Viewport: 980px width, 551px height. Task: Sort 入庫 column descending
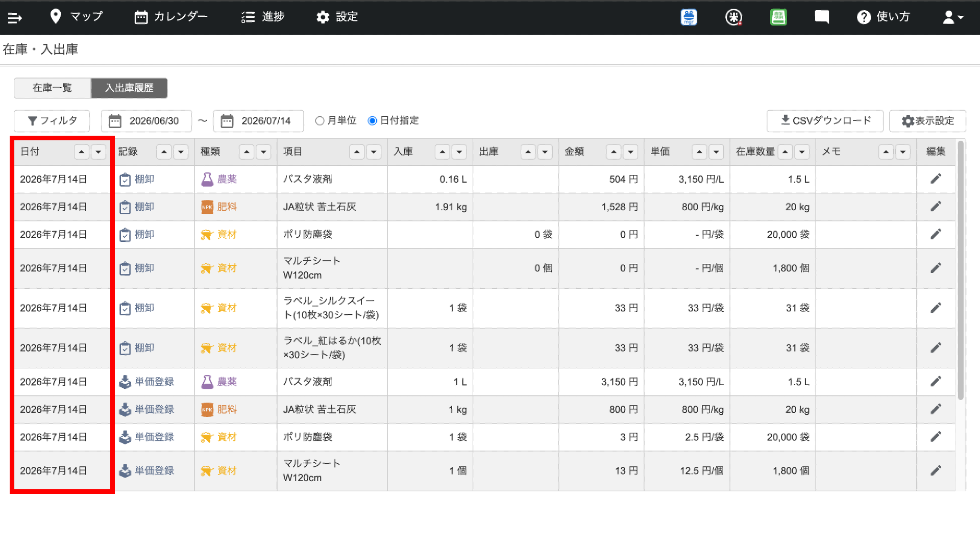pyautogui.click(x=459, y=152)
